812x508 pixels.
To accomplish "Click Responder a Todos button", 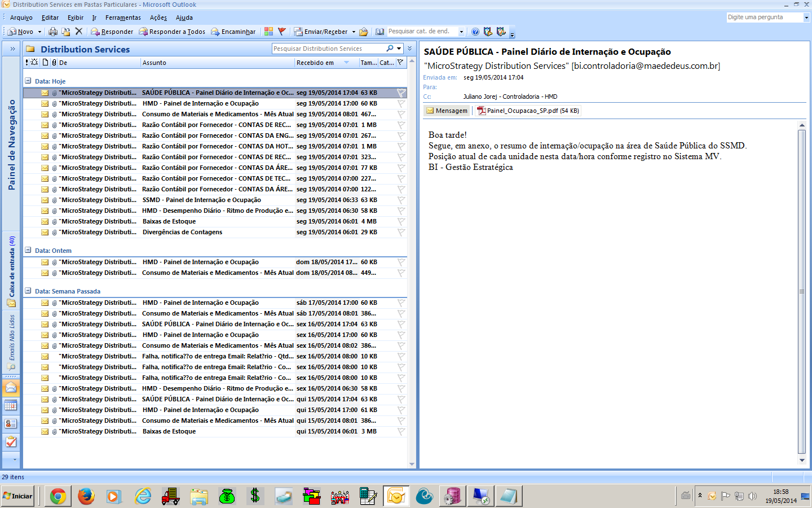I will [173, 32].
